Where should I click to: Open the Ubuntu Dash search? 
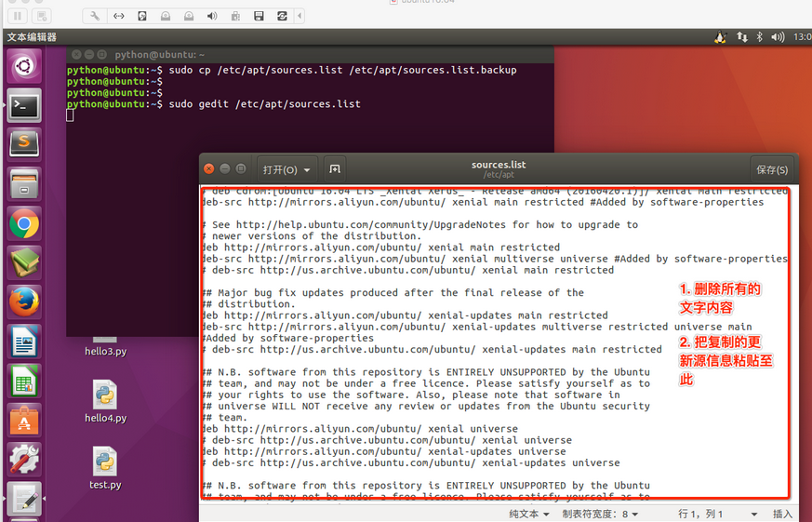tap(24, 66)
